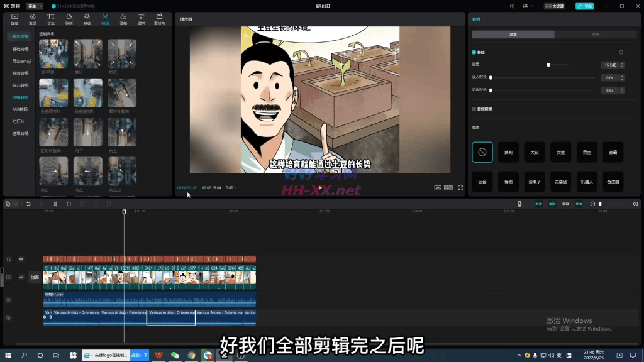Switch to 基本 tab in audio panel

click(x=513, y=35)
